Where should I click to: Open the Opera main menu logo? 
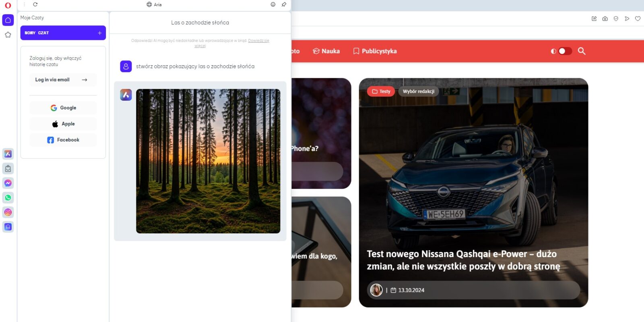click(x=8, y=5)
